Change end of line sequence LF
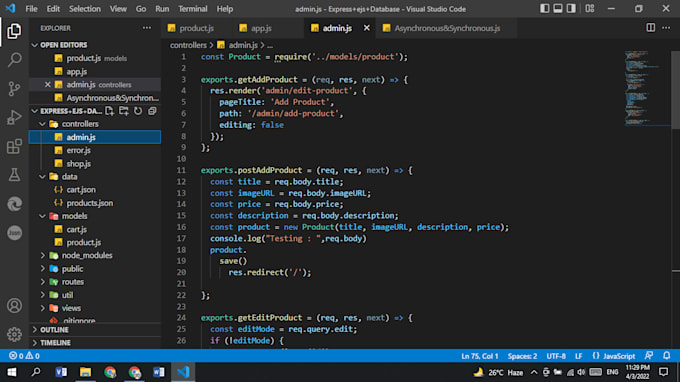This screenshot has height=382, width=680. pyautogui.click(x=579, y=356)
